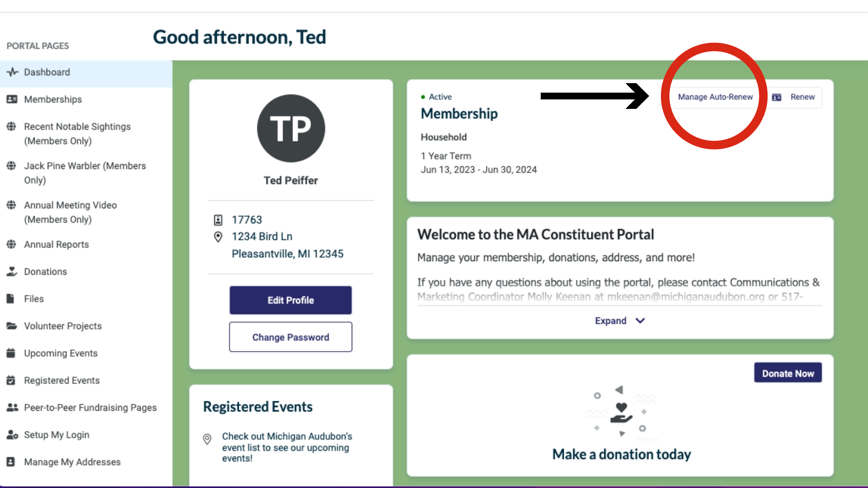The image size is (868, 488).
Task: Open Annual Reports page
Action: pos(57,244)
